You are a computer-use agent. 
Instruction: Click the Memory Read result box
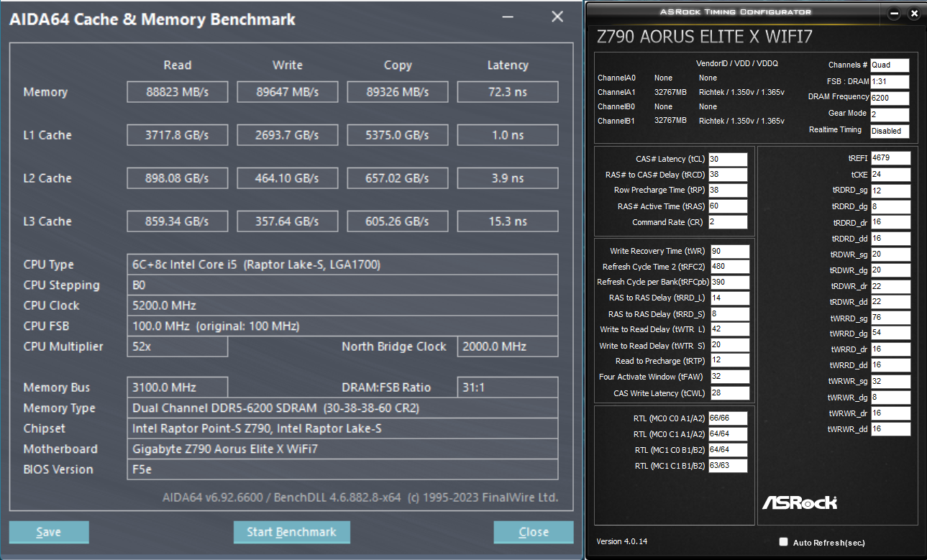point(177,92)
